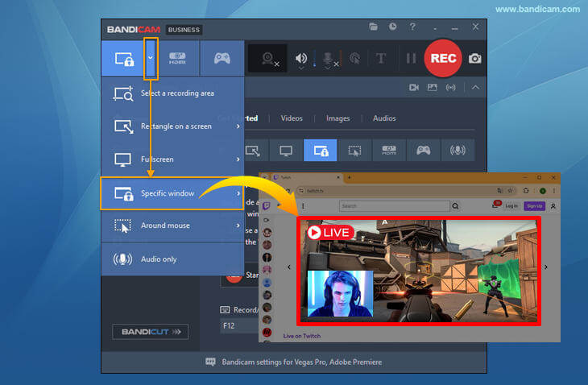
Task: Click the Twitch logo in browser window
Action: tap(267, 206)
